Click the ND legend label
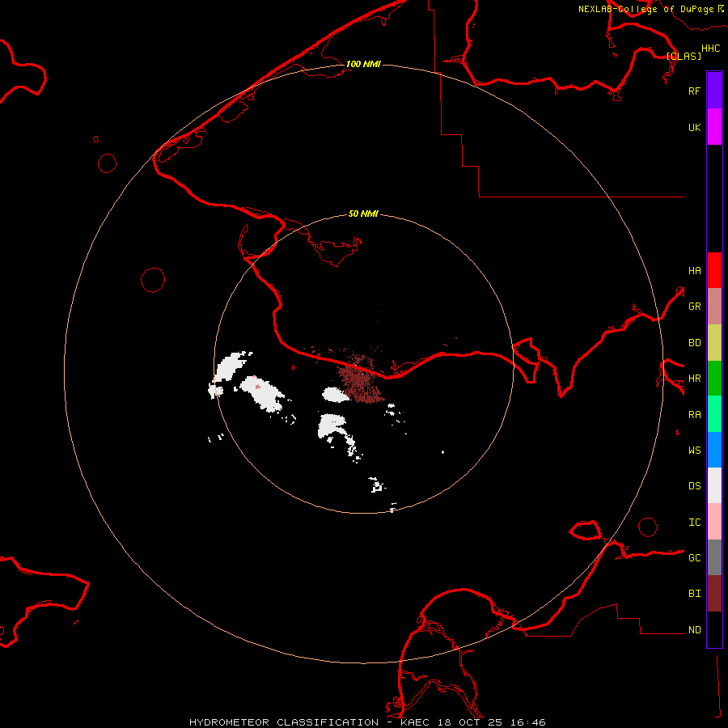 pyautogui.click(x=694, y=630)
